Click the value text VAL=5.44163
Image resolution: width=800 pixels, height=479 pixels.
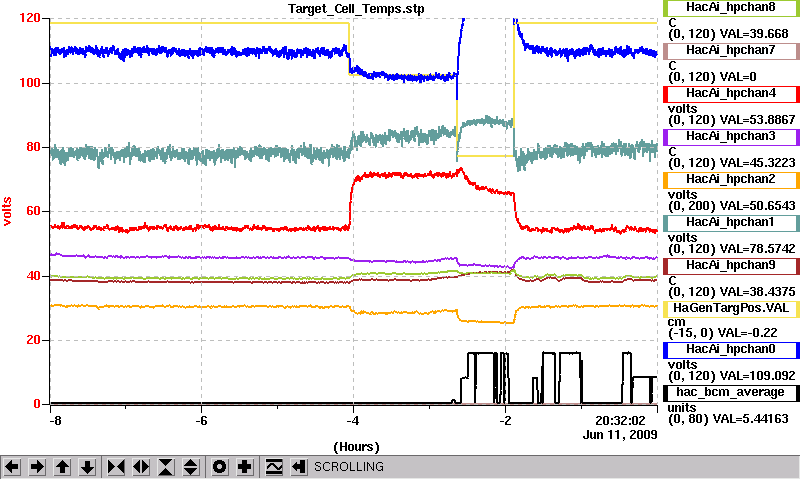pos(750,419)
